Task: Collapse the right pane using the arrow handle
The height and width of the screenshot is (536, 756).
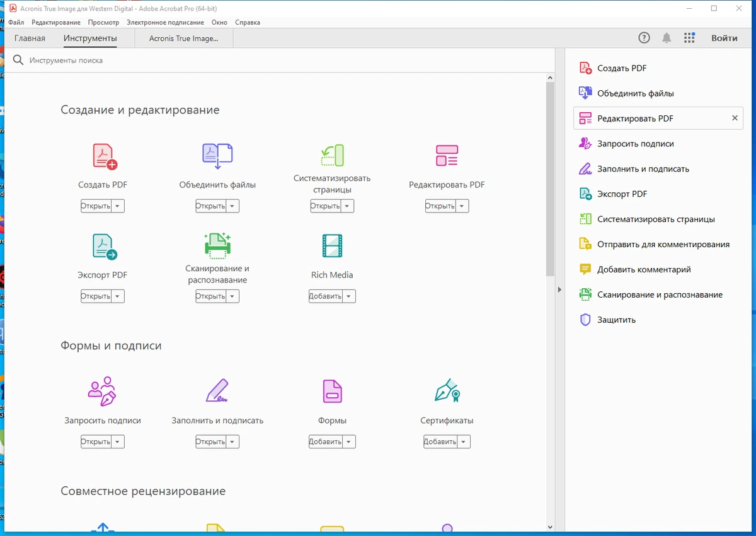Action: [x=559, y=289]
